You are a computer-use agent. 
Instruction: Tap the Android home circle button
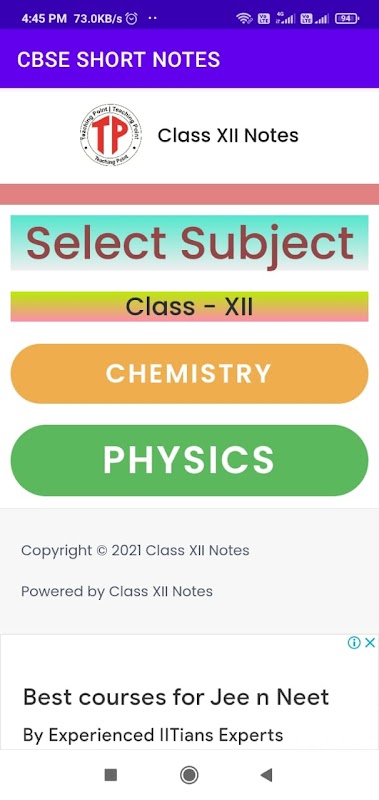[x=189, y=775]
